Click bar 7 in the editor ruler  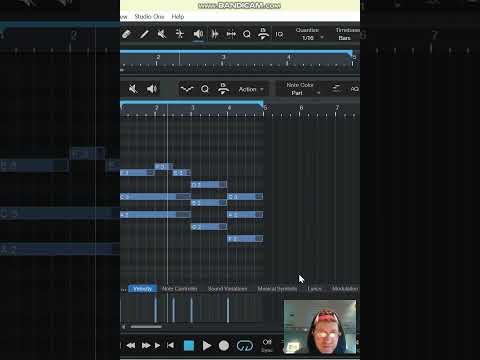(337, 108)
